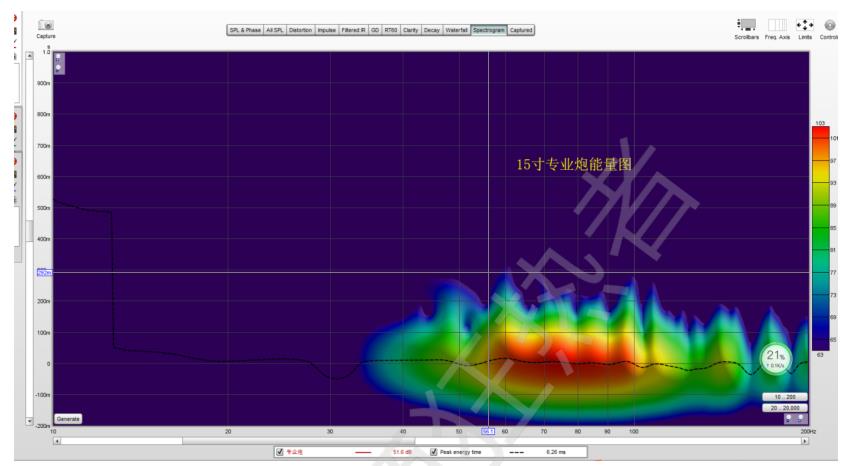Click the colour scale bar legend
This screenshot has height=466, width=848.
click(x=820, y=238)
